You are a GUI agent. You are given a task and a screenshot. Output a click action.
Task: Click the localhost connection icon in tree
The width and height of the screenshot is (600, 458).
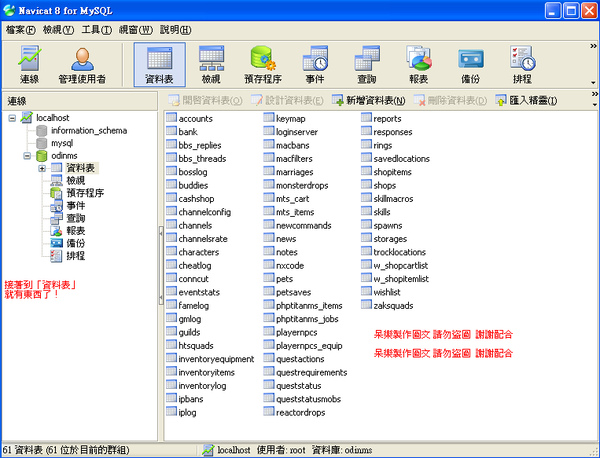coord(26,117)
